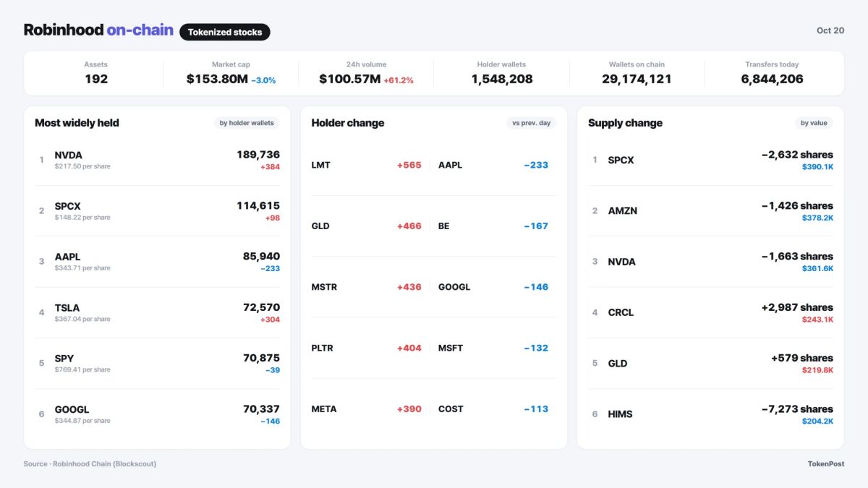Click the vs prev. day badge

[x=531, y=123]
